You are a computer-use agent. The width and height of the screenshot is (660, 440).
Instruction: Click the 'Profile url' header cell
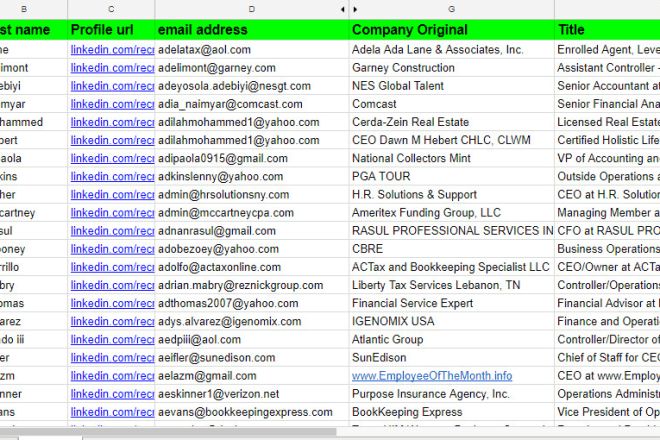pos(111,30)
